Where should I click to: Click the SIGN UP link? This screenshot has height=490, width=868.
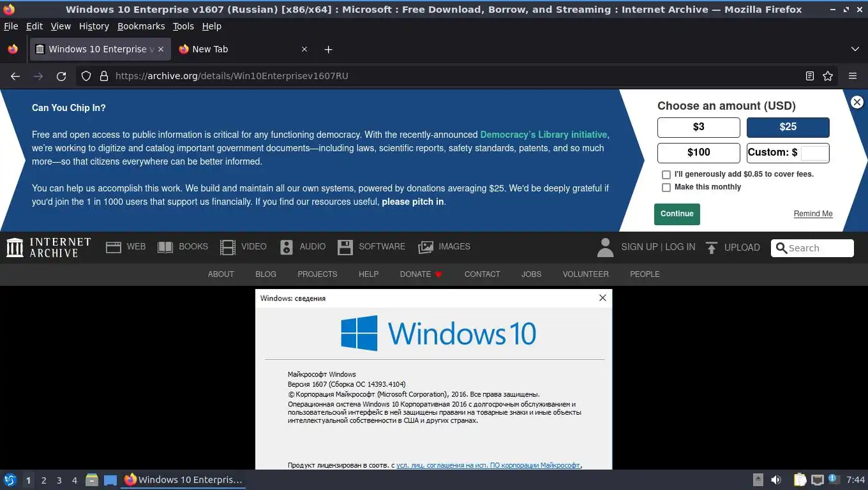639,247
